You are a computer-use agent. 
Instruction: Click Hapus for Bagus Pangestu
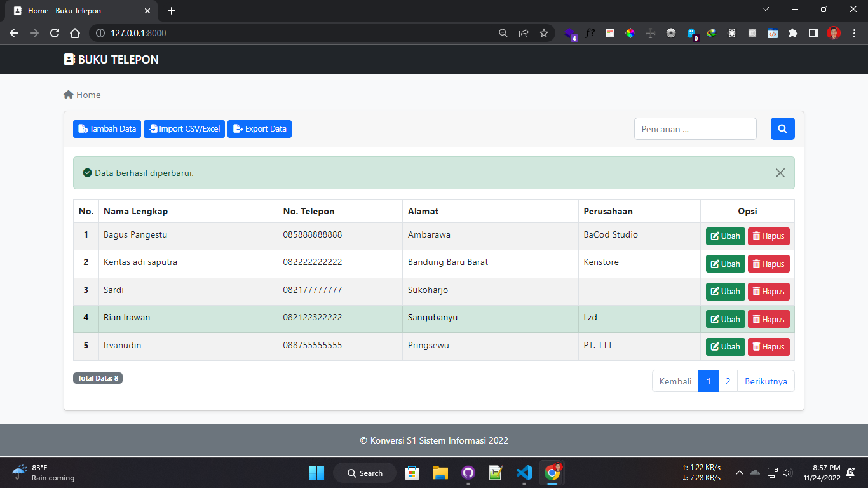[768, 236]
